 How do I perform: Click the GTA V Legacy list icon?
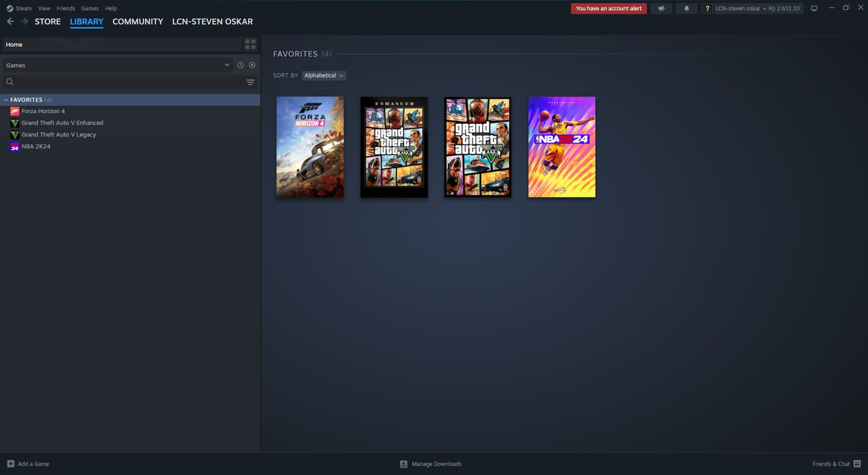click(15, 134)
